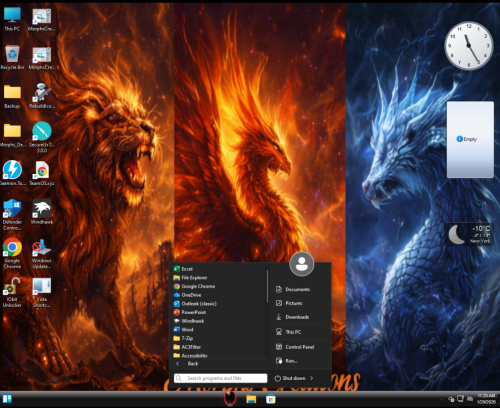Open File Explorer from the taskbar
Screen dimensions: 500x408
[x=251, y=399]
